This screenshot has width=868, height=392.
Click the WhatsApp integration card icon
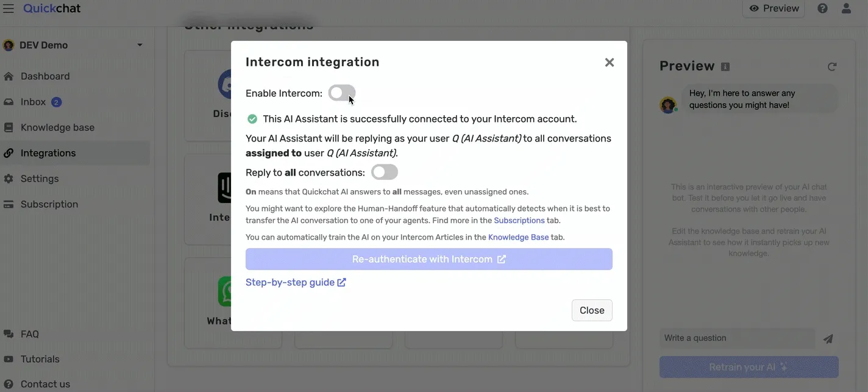[x=224, y=291]
